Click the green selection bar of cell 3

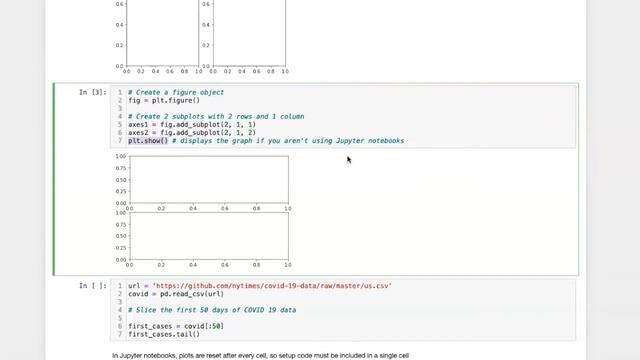click(x=53, y=179)
